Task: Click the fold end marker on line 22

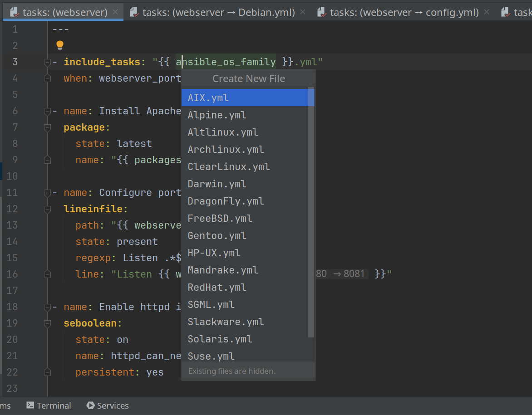Action: (x=48, y=372)
